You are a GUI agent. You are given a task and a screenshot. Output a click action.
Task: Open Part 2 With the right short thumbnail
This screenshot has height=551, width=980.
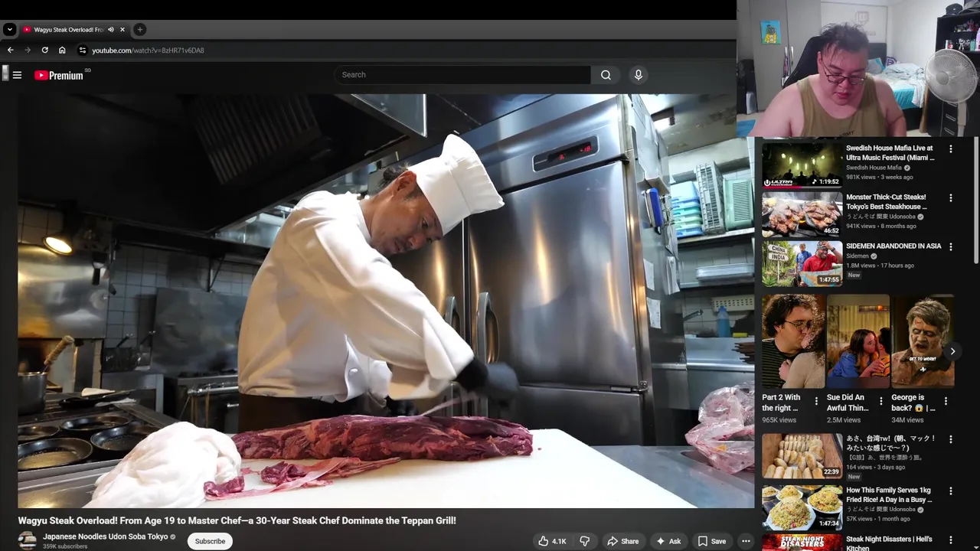[x=793, y=341]
